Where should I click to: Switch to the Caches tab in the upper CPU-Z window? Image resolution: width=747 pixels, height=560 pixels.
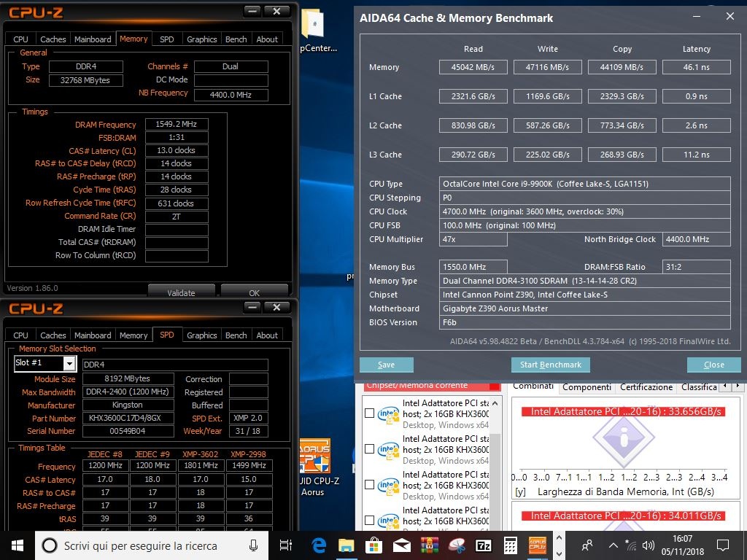[x=53, y=39]
